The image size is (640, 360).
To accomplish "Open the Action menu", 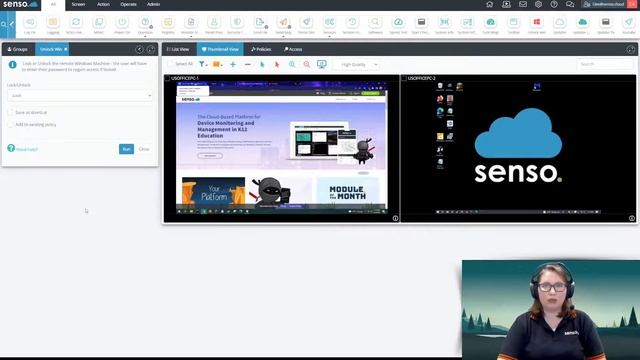I will point(103,4).
